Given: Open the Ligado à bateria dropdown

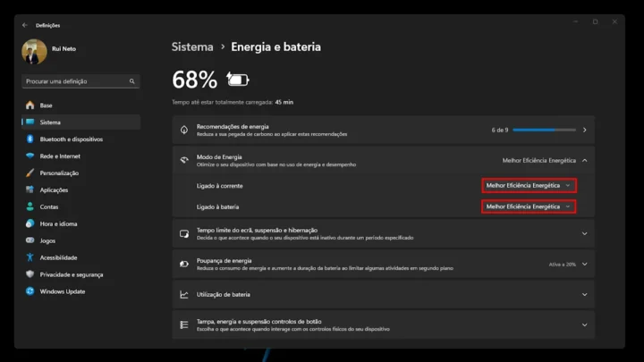Looking at the screenshot, I should 529,206.
